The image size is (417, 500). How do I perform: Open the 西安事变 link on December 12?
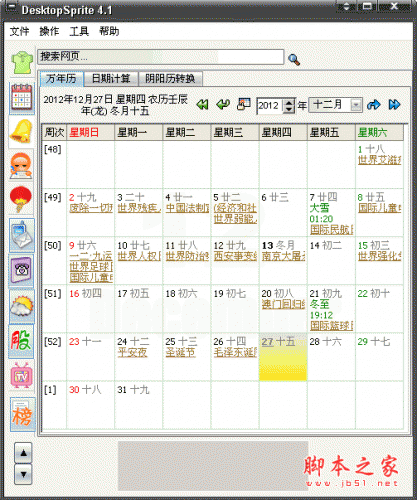point(235,256)
